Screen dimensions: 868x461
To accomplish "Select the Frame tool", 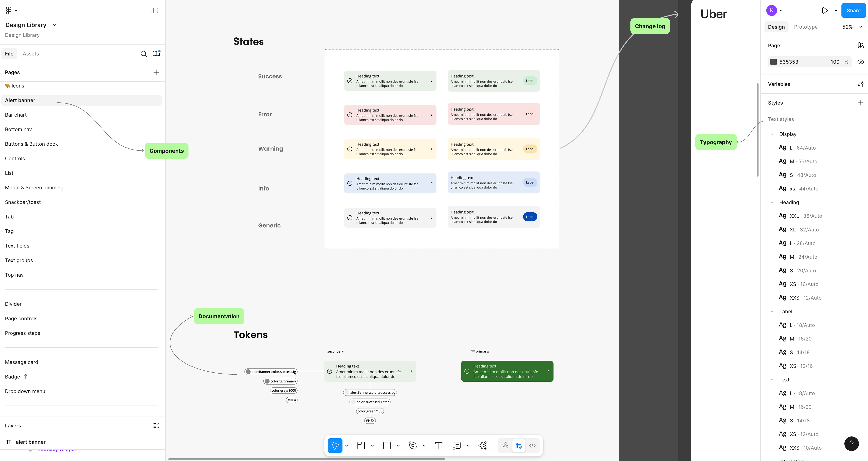I will pos(361,446).
